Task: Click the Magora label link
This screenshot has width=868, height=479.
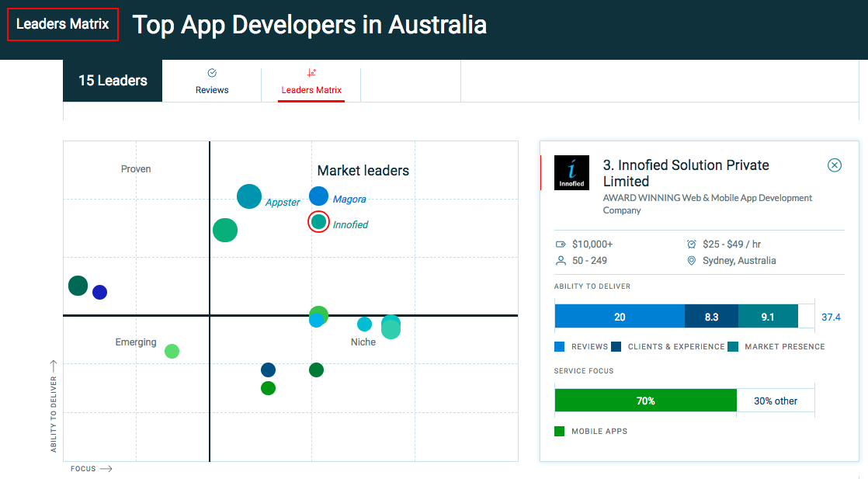Action: 349,200
